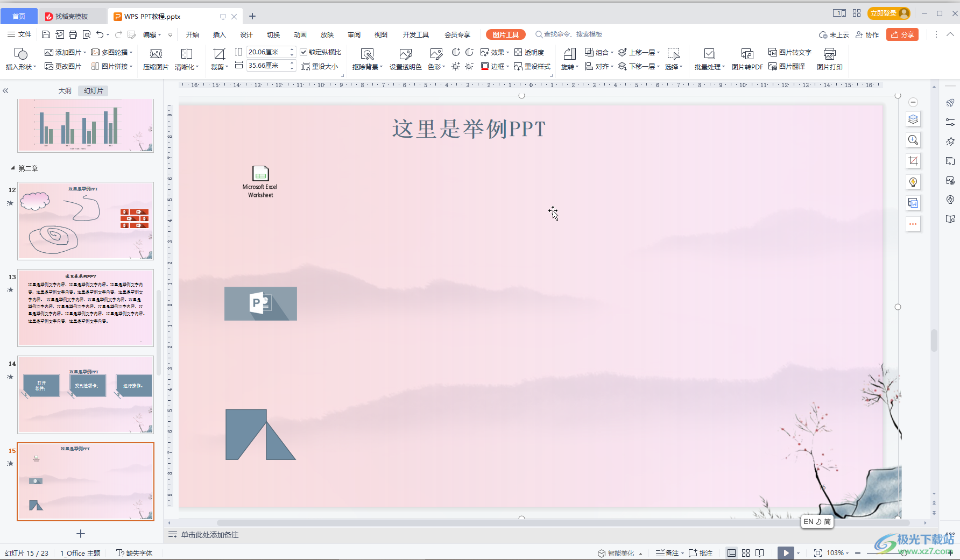This screenshot has height=560, width=960.
Task: Open the Review (审阅) ribbon tab
Action: (x=354, y=34)
